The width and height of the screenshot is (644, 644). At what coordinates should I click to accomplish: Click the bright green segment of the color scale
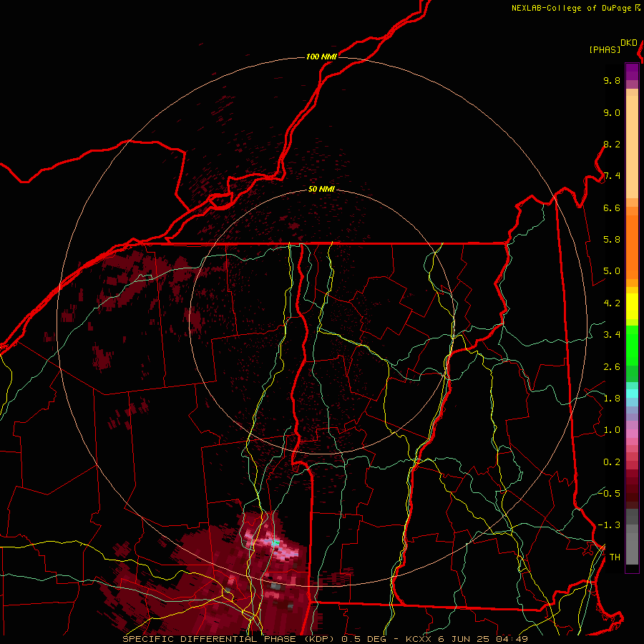pos(632,346)
